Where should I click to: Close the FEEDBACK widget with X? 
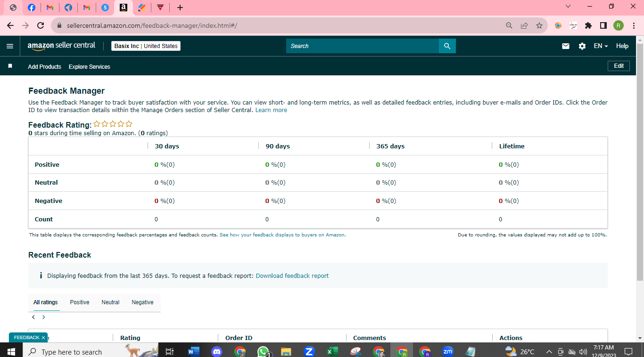pos(43,338)
